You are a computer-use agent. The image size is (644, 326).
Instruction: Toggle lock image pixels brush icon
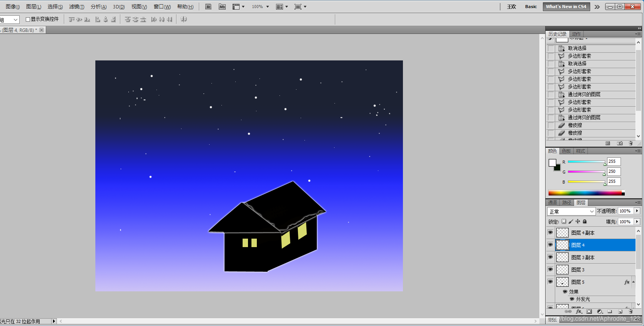tap(571, 221)
